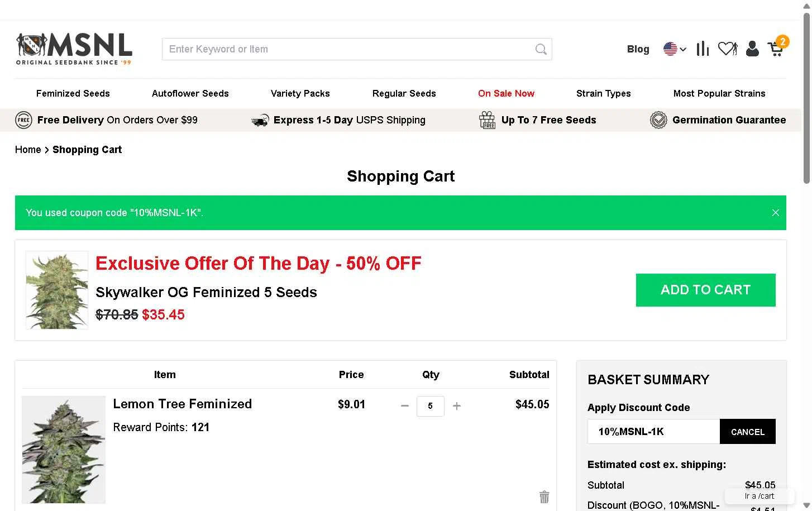The image size is (812, 511).
Task: Cancel the applied discount code
Action: [748, 432]
